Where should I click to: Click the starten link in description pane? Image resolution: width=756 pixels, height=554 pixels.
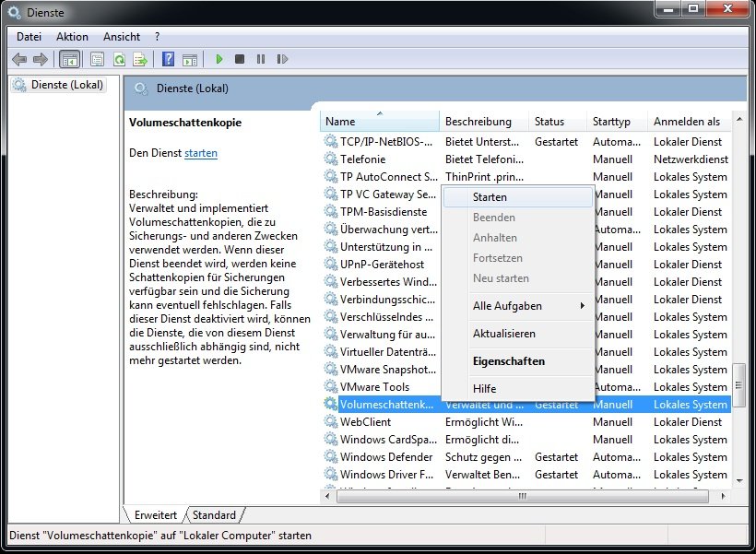coord(200,153)
